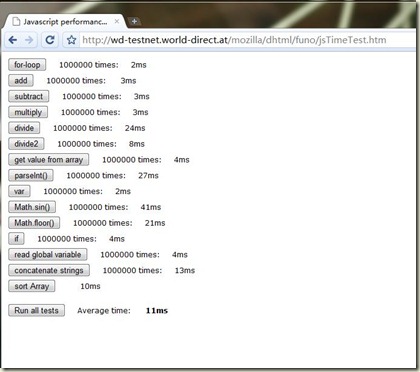Viewport: 420px width, 372px height.
Task: Select the 13ms concatenate strings result
Action: pyautogui.click(x=185, y=270)
